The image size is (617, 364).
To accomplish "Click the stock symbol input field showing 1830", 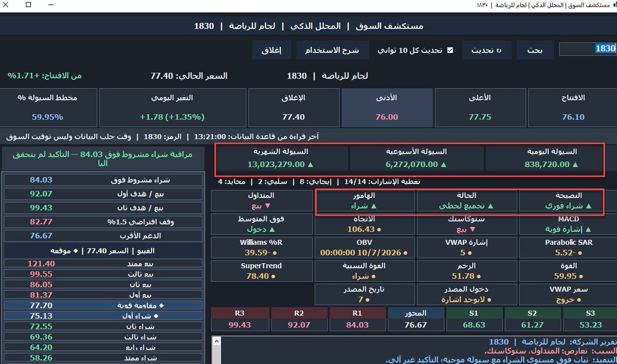I will 587,49.
